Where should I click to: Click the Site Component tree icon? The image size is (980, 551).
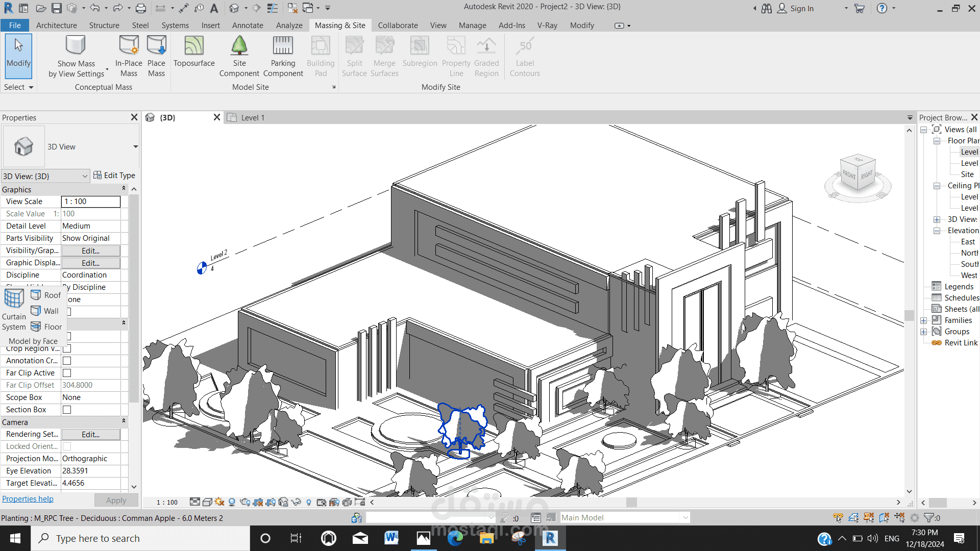tap(239, 46)
